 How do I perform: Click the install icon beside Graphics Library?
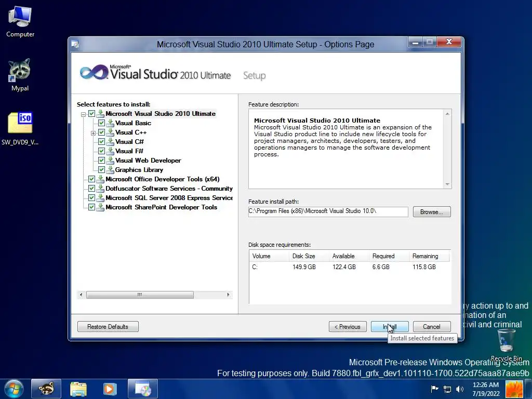pos(110,170)
